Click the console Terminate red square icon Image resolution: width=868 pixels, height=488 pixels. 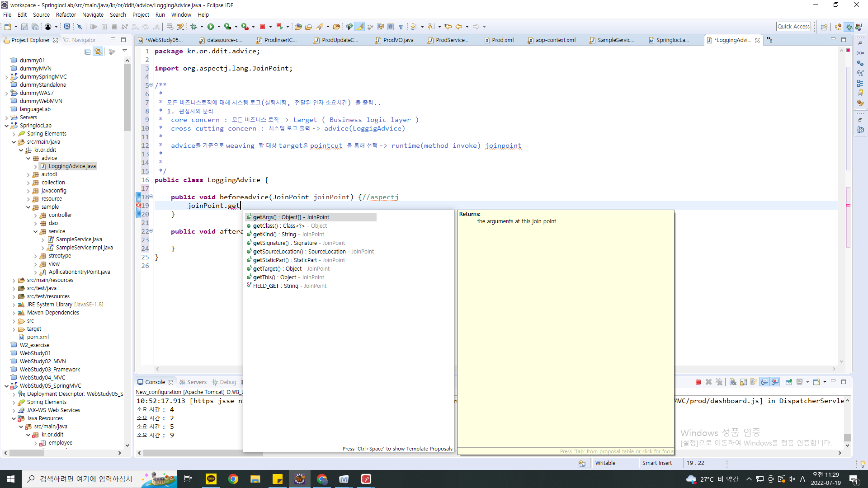point(698,382)
